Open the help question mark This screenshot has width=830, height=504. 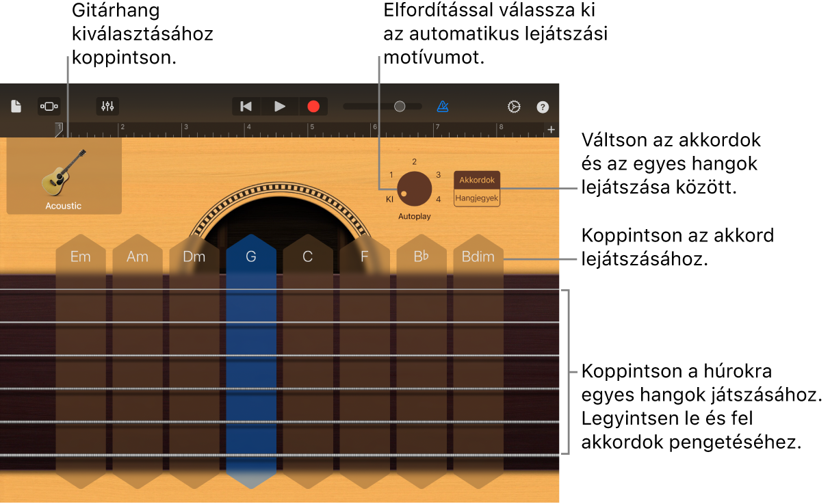pos(543,107)
